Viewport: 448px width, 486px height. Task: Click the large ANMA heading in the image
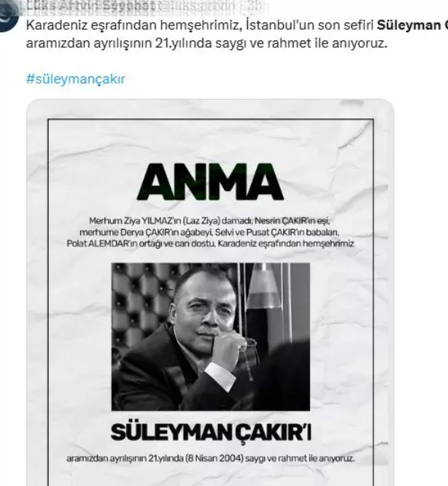click(x=211, y=182)
